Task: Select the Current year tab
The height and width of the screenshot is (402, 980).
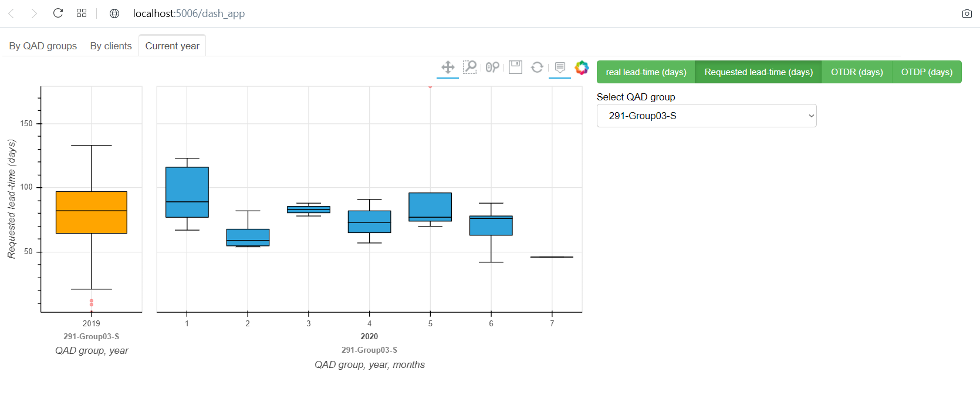Action: click(x=172, y=46)
